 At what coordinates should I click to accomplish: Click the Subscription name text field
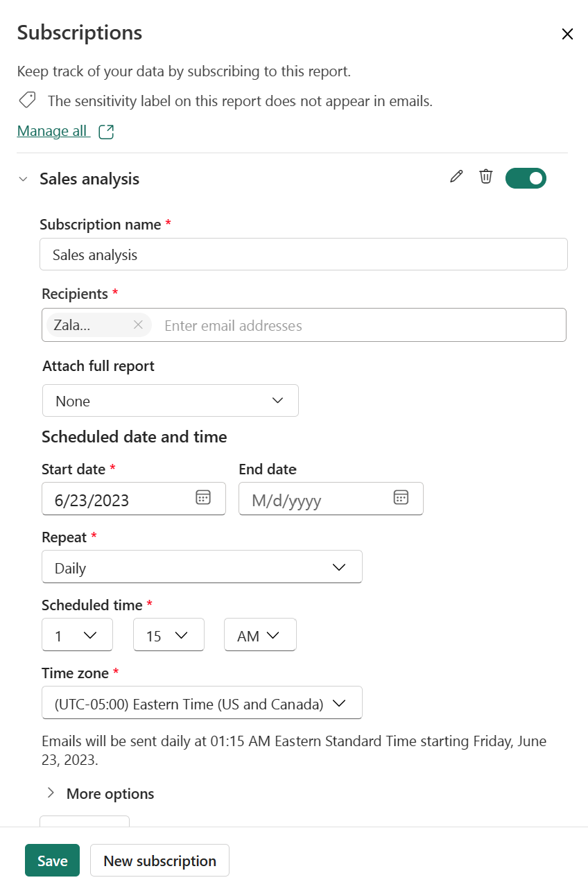coord(303,254)
